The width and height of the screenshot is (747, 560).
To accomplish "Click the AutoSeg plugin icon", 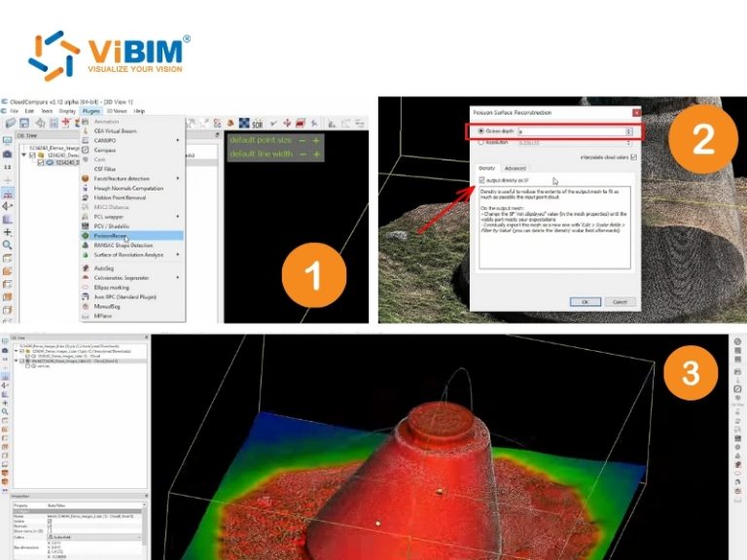I will 86,268.
